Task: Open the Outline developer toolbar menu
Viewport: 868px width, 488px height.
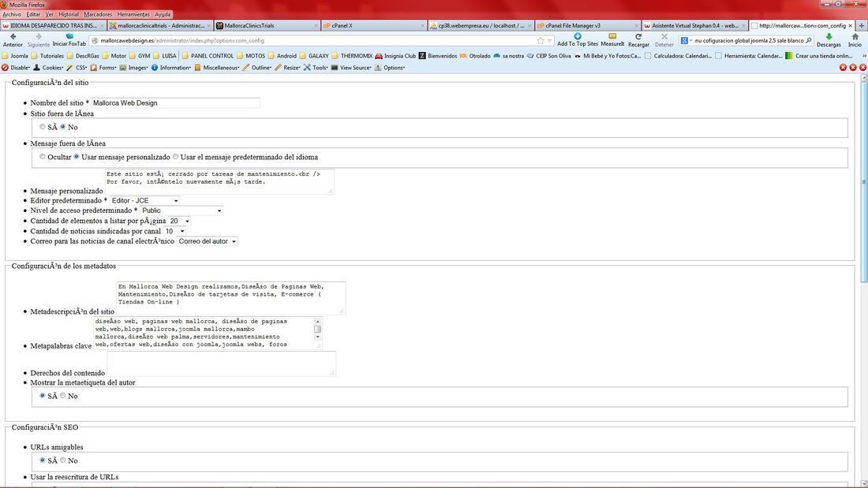Action: click(x=257, y=68)
